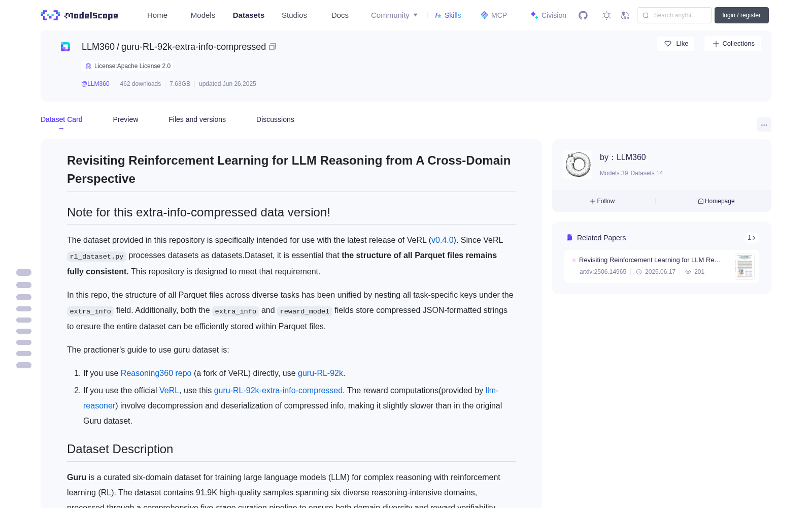Image resolution: width=812 pixels, height=508 pixels.
Task: Open the official VeRL link
Action: (169, 390)
